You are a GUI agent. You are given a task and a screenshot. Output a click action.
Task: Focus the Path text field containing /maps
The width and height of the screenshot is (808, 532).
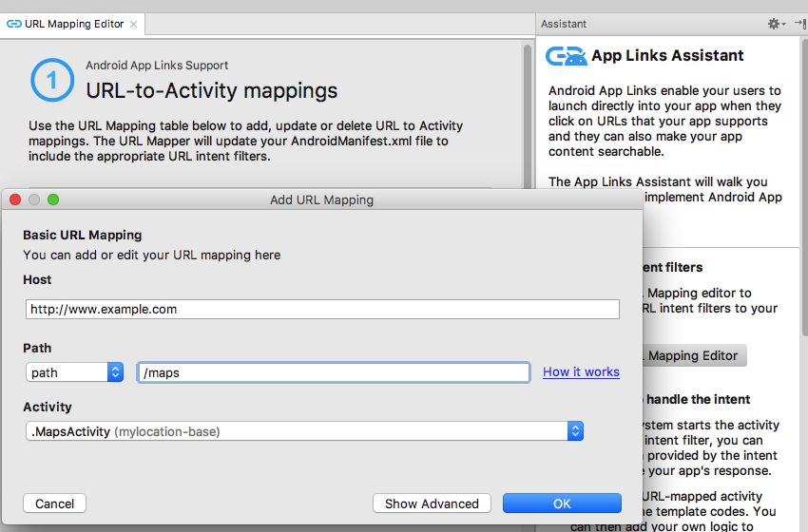[333, 372]
